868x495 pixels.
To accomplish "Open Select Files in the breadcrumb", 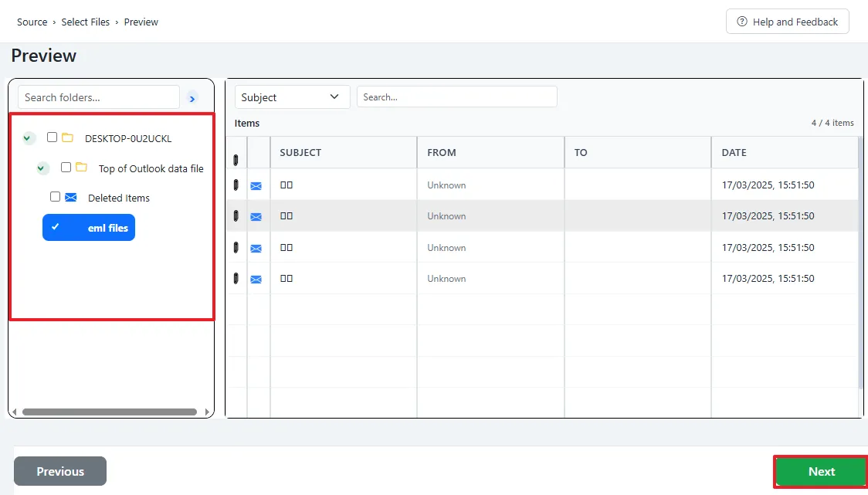I will (85, 22).
